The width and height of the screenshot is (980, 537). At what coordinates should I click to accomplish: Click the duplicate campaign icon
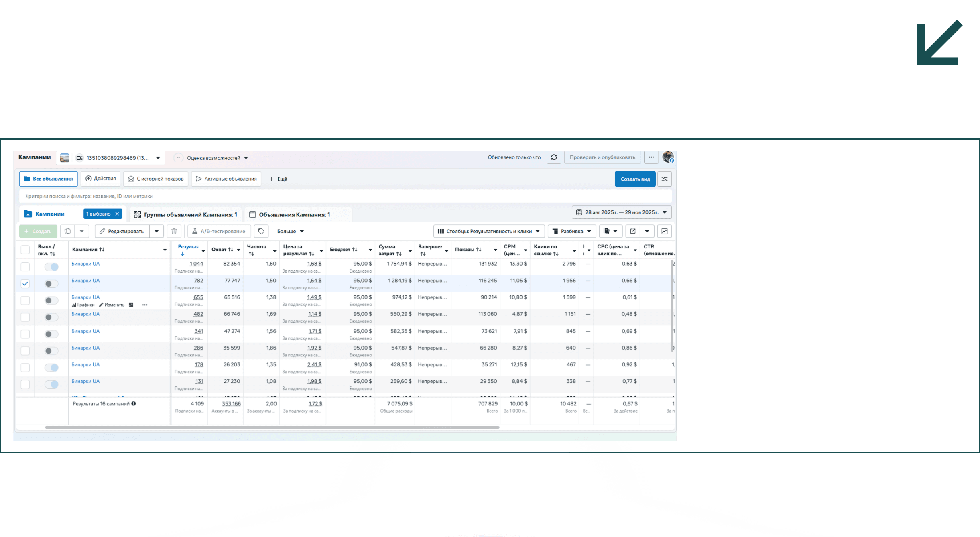(68, 231)
